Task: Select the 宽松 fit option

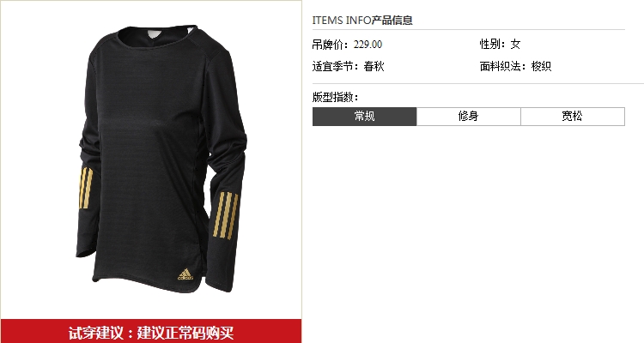Action: (x=573, y=117)
